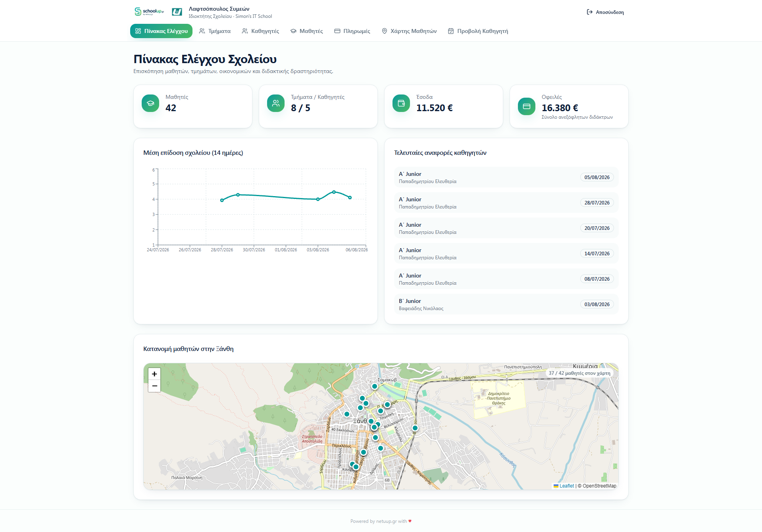Click the 37 / 42 μαθητές στον χάρτη badge
Viewport: 762px width, 532px height.
click(x=579, y=373)
